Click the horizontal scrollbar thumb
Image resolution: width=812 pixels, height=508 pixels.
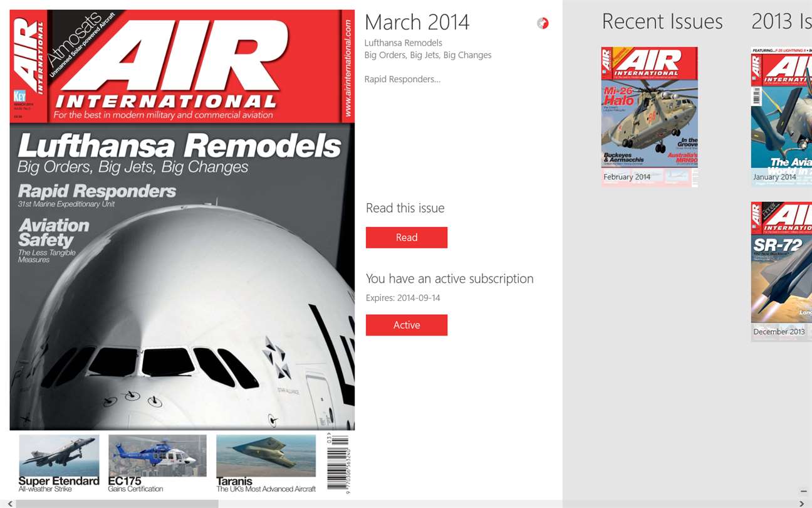point(117,504)
